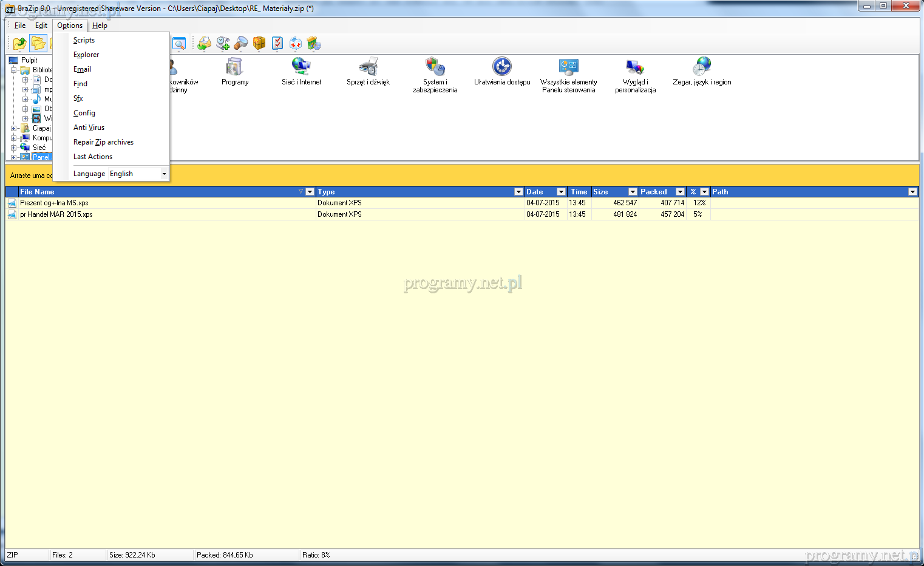
Task: Click the folder with green up-arrow icon
Action: click(19, 43)
